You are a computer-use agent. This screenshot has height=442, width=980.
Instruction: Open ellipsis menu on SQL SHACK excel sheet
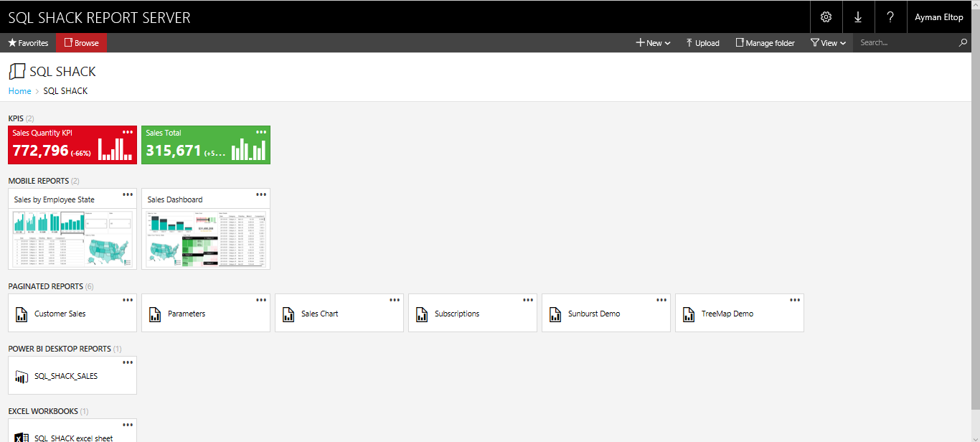click(x=128, y=425)
